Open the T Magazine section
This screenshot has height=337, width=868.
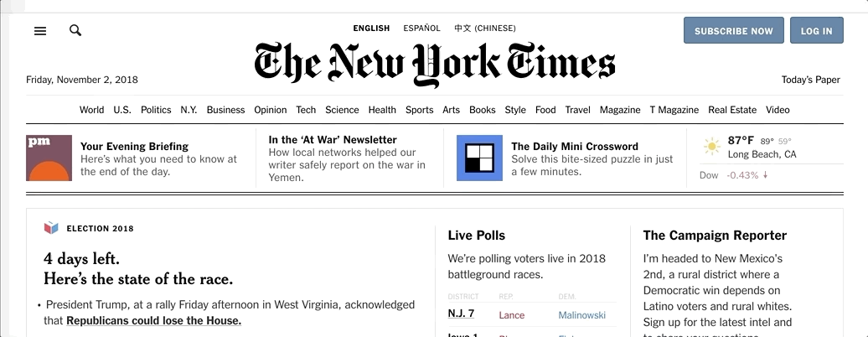[x=674, y=110]
